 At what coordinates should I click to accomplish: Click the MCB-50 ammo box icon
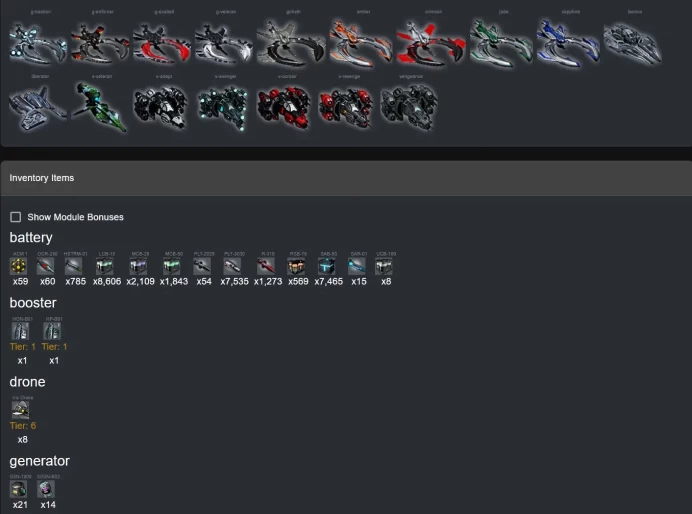pyautogui.click(x=172, y=266)
